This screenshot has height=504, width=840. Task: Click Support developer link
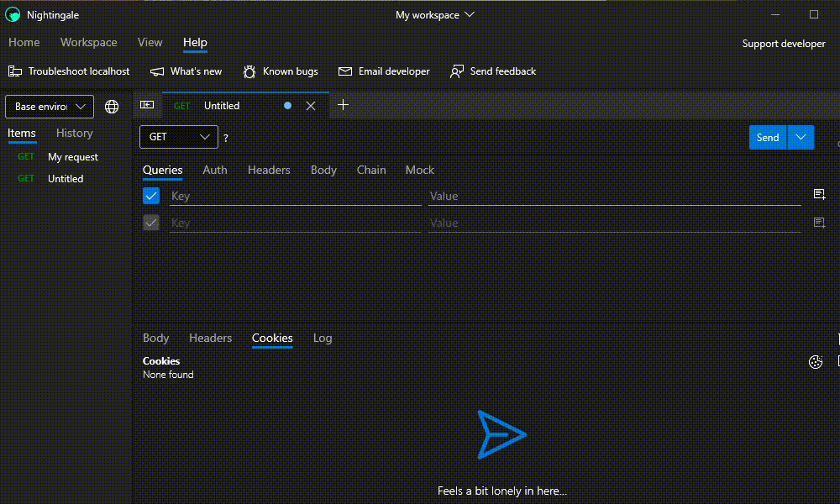pos(783,44)
